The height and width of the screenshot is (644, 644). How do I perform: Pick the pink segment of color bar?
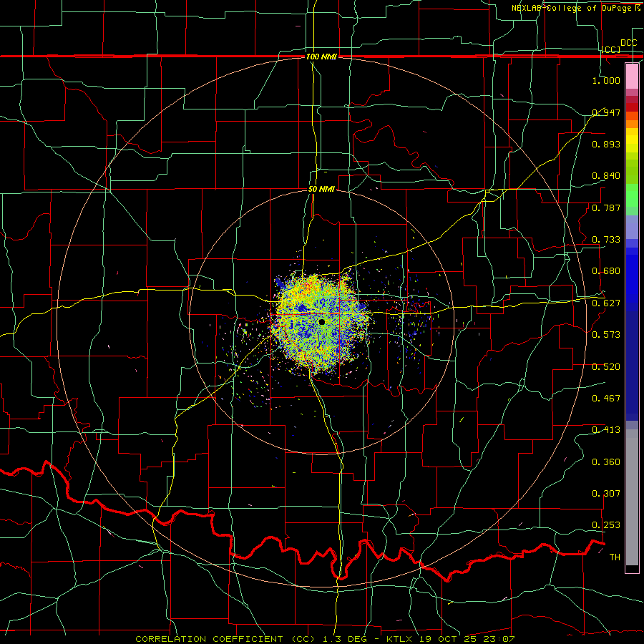(632, 77)
